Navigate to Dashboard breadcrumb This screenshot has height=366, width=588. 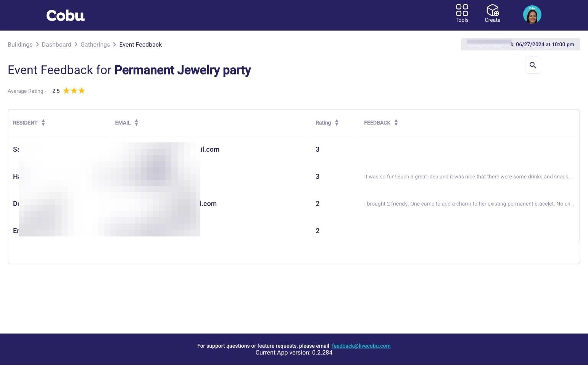[56, 45]
